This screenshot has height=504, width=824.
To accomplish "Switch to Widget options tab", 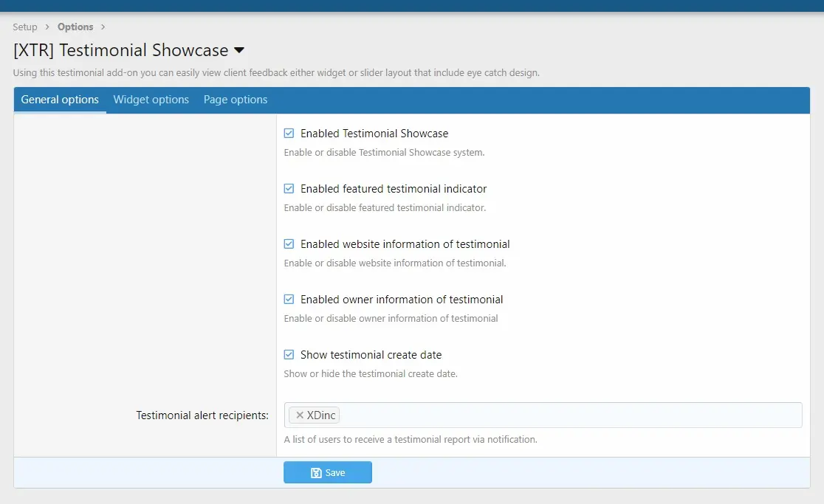I will 151,100.
